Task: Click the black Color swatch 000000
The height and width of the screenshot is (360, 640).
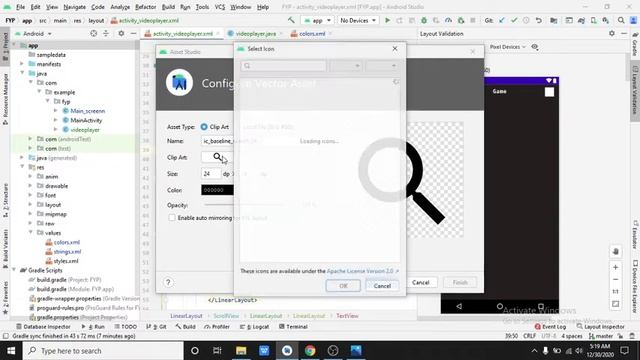Action: [x=217, y=190]
